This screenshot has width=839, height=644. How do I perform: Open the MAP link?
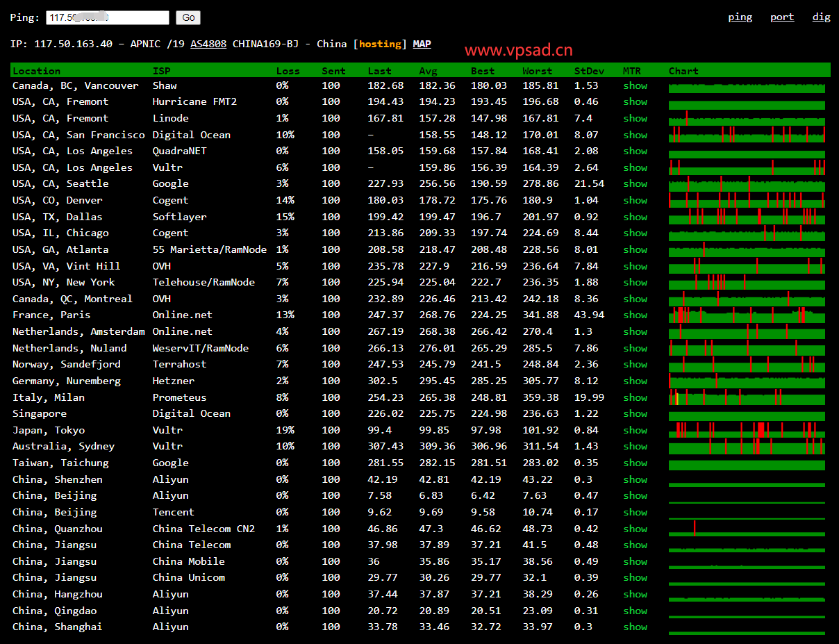point(422,44)
